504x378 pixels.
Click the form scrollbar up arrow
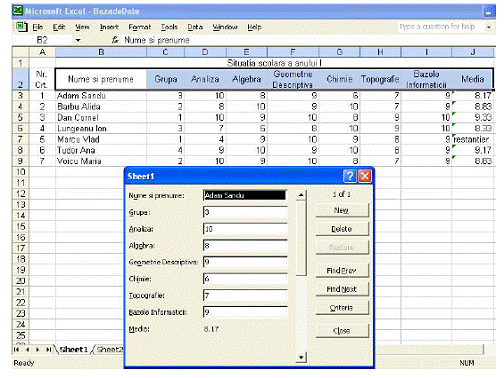[301, 195]
